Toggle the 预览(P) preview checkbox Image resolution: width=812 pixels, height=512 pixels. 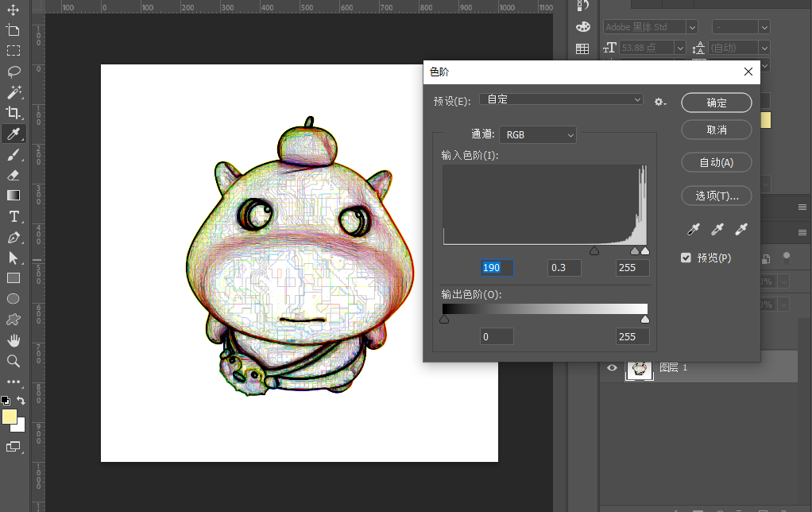(x=686, y=258)
